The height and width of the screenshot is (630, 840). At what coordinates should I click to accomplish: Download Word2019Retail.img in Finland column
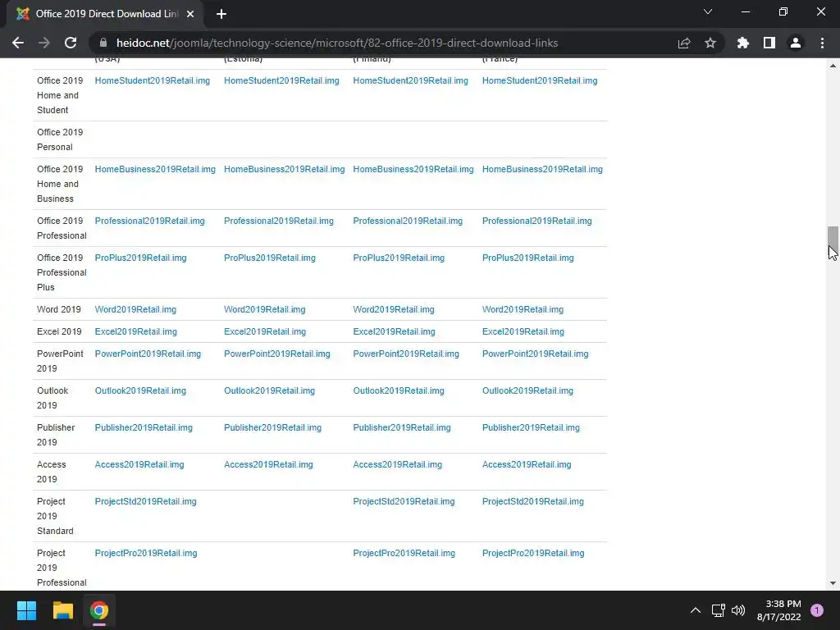point(394,309)
